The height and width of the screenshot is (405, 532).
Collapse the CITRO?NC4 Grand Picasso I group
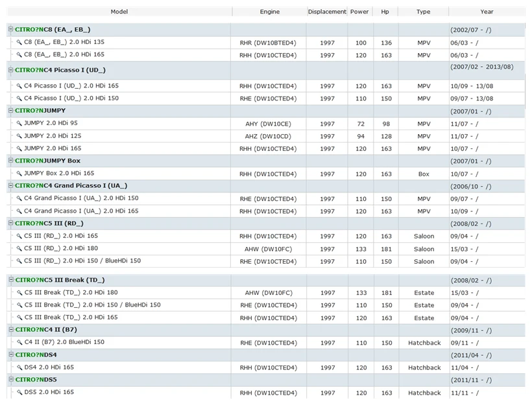click(10, 185)
